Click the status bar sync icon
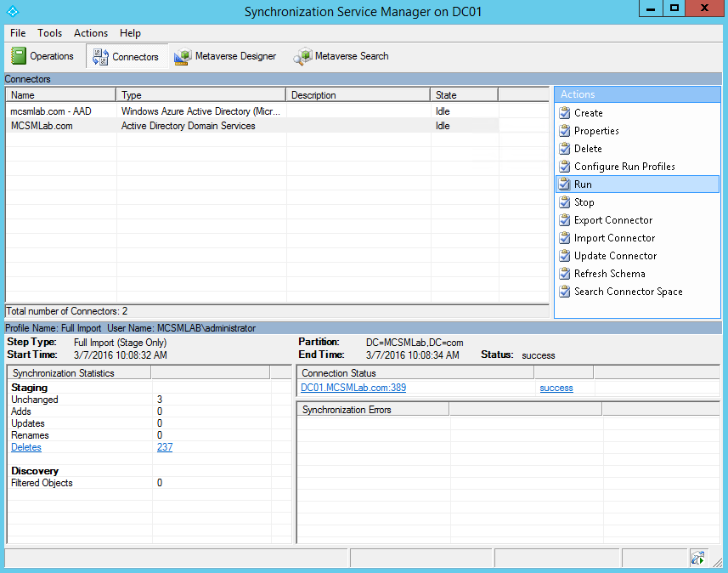This screenshot has height=573, width=728. (x=697, y=558)
